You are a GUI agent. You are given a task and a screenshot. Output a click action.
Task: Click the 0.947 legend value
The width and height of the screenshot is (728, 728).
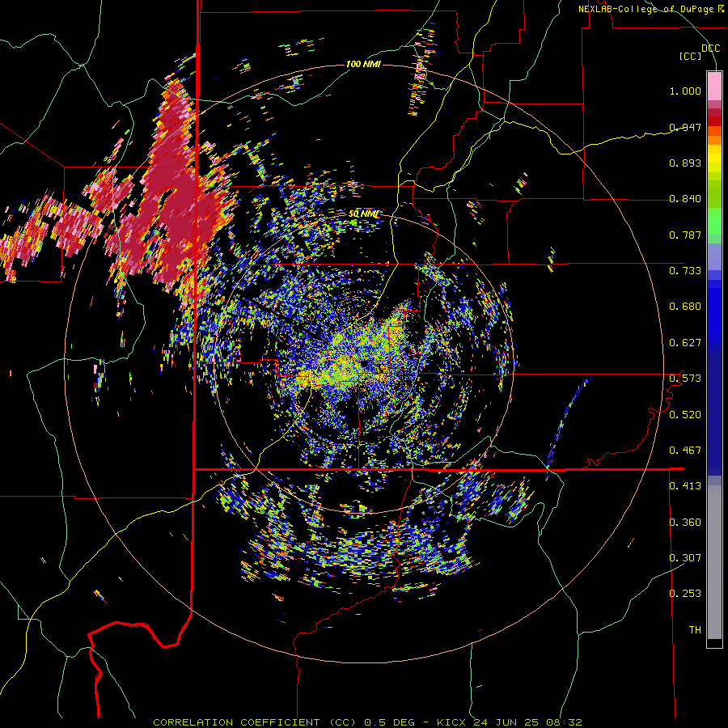pos(685,127)
